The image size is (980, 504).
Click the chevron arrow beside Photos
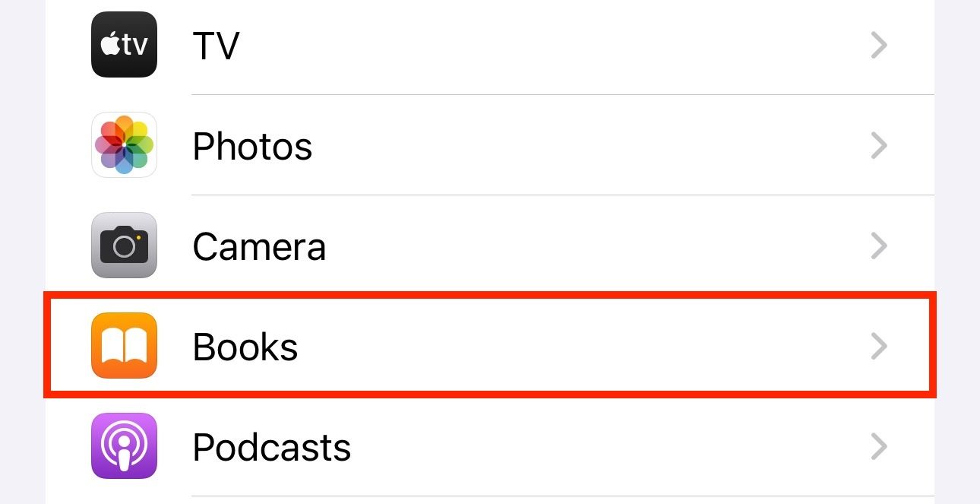879,145
